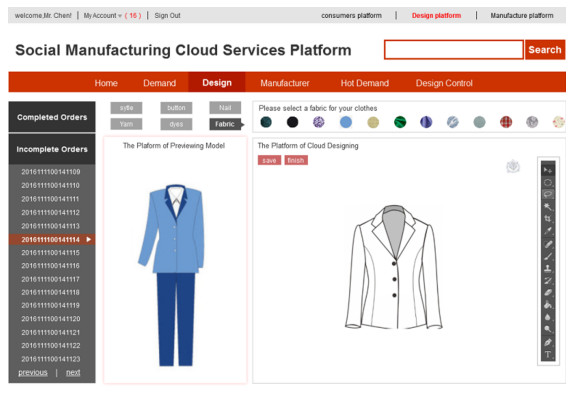Pick the dark teal fabric swatch

click(x=266, y=122)
